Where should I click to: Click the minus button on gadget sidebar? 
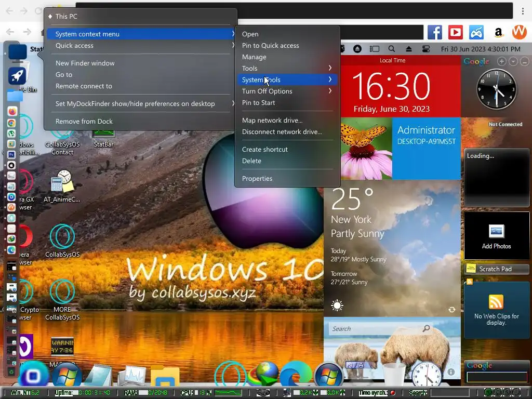pos(525,61)
